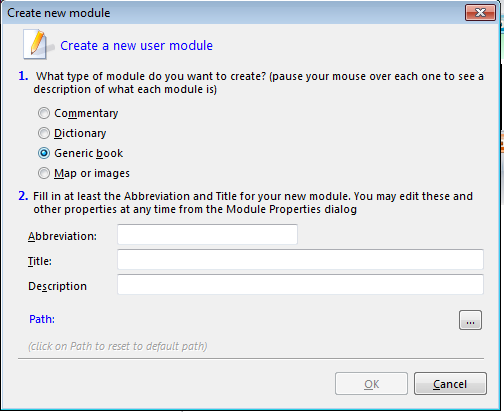Click the Description label text
Image resolution: width=504 pixels, height=412 pixels.
coord(57,286)
